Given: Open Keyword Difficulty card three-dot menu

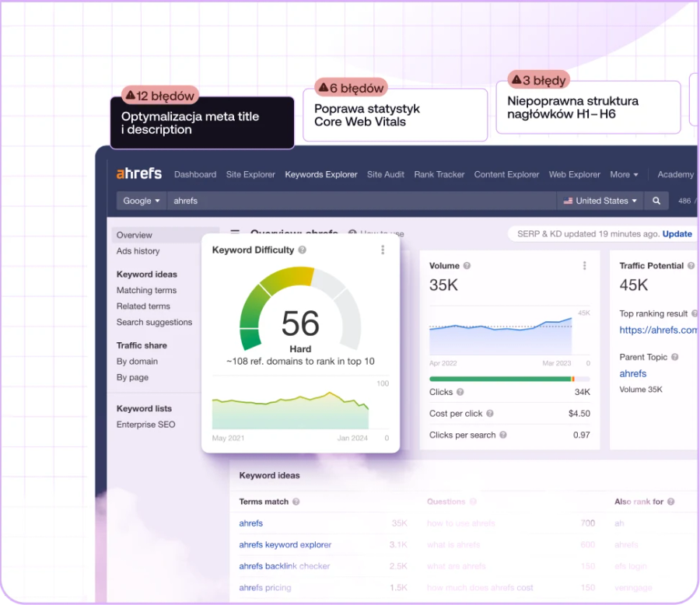Looking at the screenshot, I should coord(383,250).
